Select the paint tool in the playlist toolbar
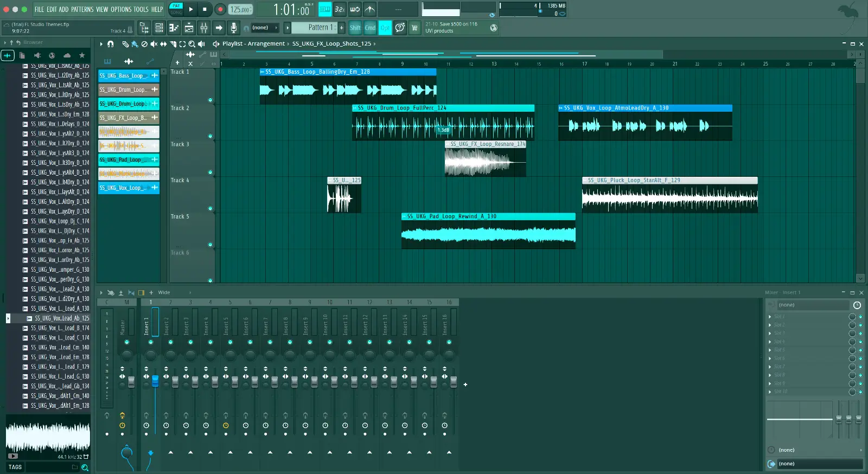 point(135,44)
